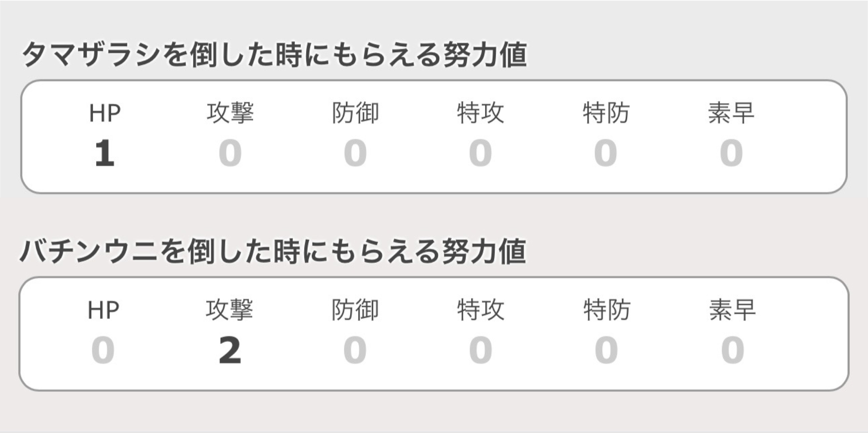The height and width of the screenshot is (435, 868).
Task: Click 特攻 label in タマザラシ panel
Action: click(x=481, y=113)
